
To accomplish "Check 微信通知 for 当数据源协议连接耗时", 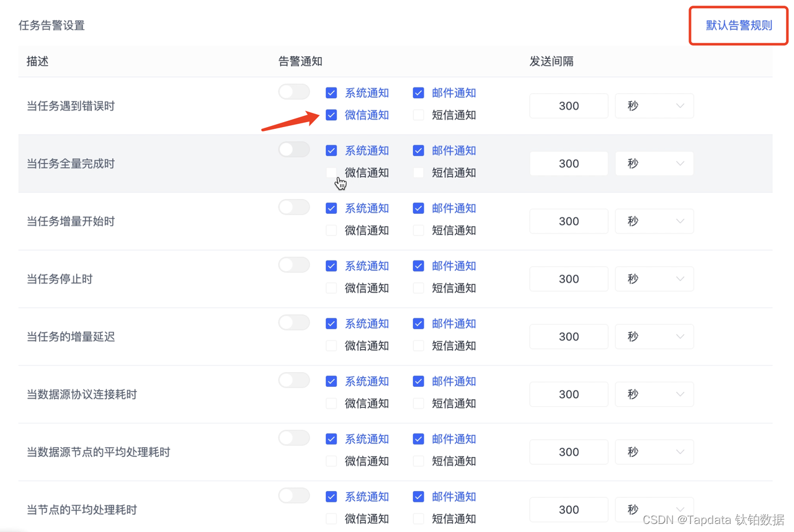I will coord(331,403).
